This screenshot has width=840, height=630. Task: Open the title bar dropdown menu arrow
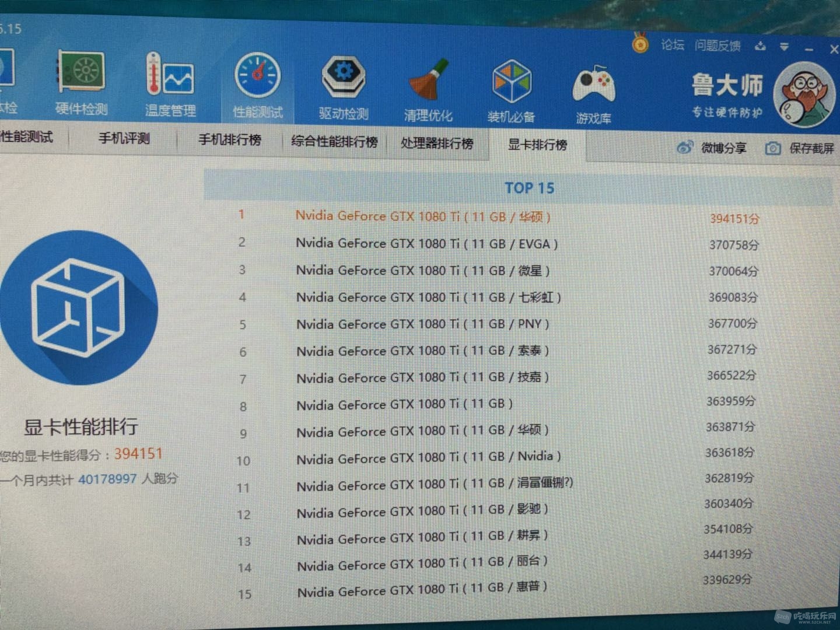pos(785,47)
